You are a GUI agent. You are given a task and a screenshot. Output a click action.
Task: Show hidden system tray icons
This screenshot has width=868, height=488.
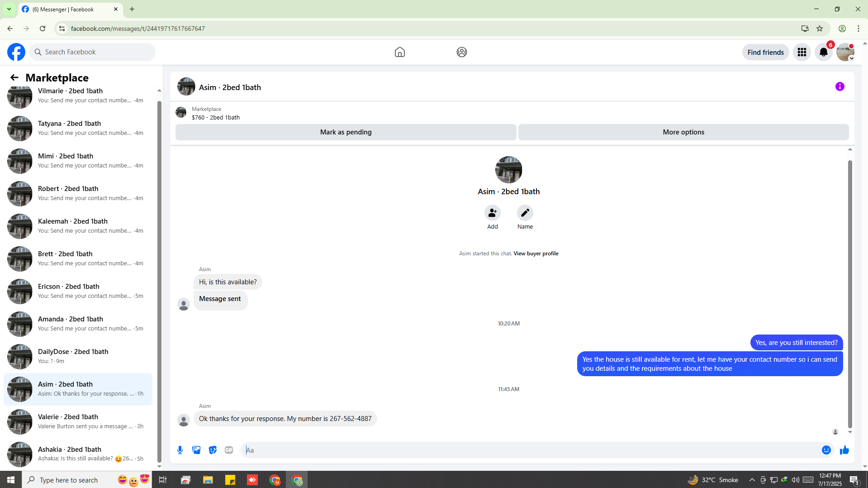(x=752, y=480)
